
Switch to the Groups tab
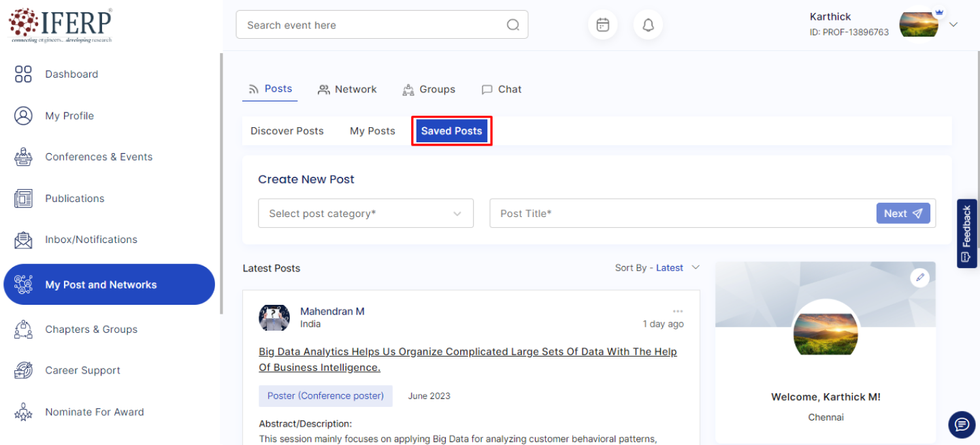coord(429,89)
